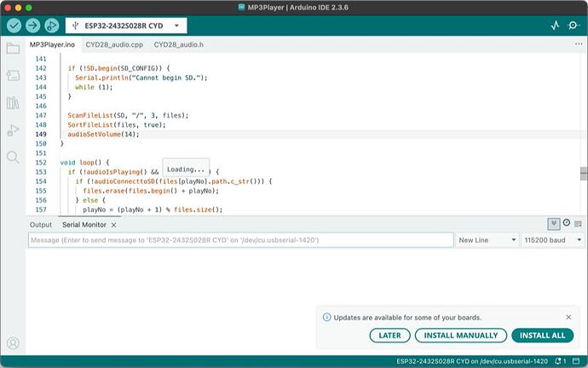Click the Loading... tooltip

(x=186, y=169)
